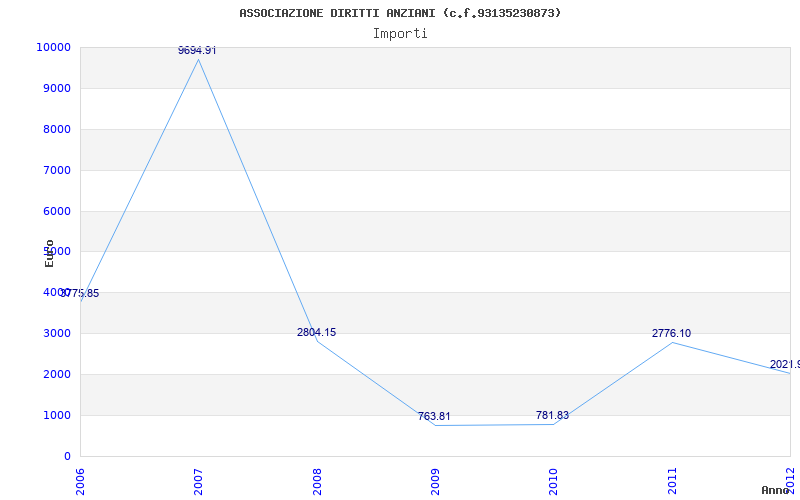The image size is (800, 500).
Task: Click the 2007 x-axis year label
Action: (198, 481)
